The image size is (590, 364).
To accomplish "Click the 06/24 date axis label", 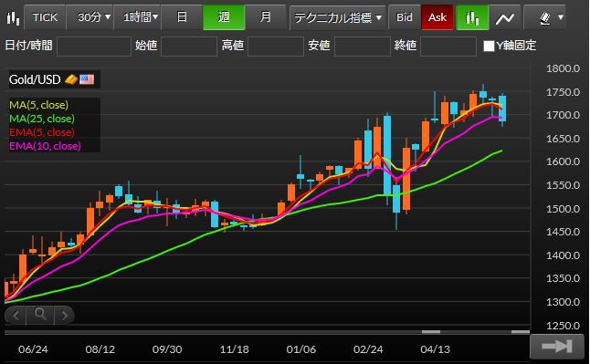I will [x=33, y=349].
